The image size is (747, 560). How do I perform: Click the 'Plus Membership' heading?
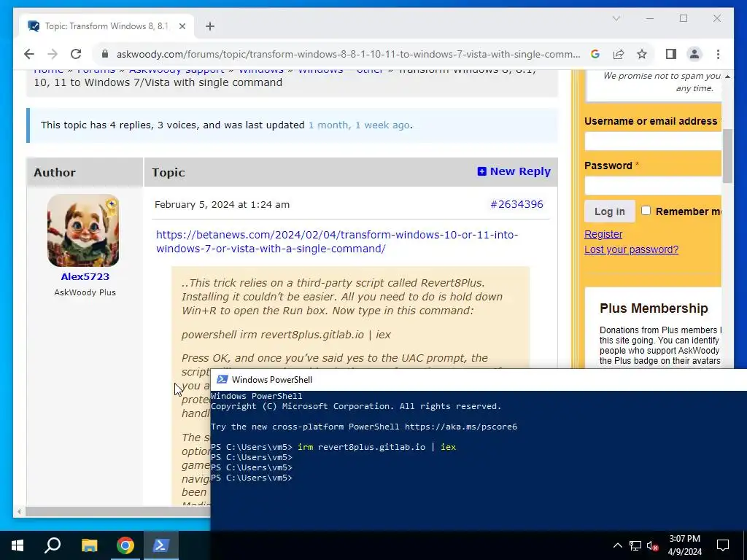[654, 308]
